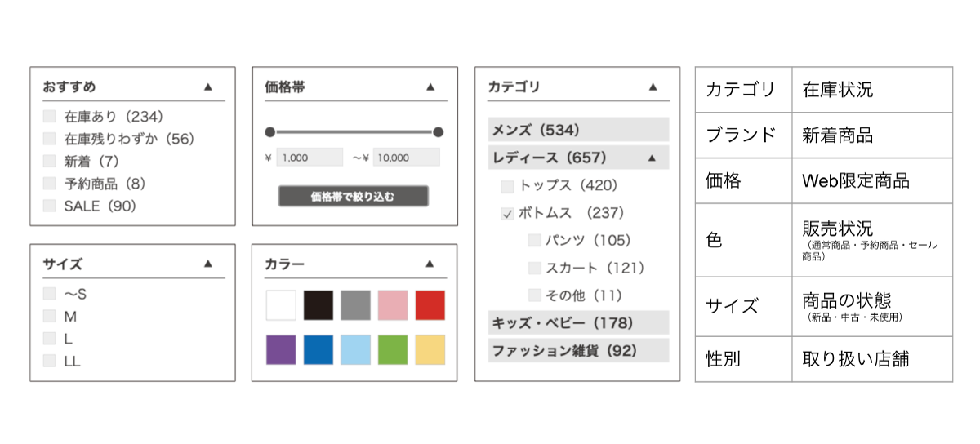Check the トップス (420) checkbox
Image resolution: width=980 pixels, height=444 pixels.
507,186
